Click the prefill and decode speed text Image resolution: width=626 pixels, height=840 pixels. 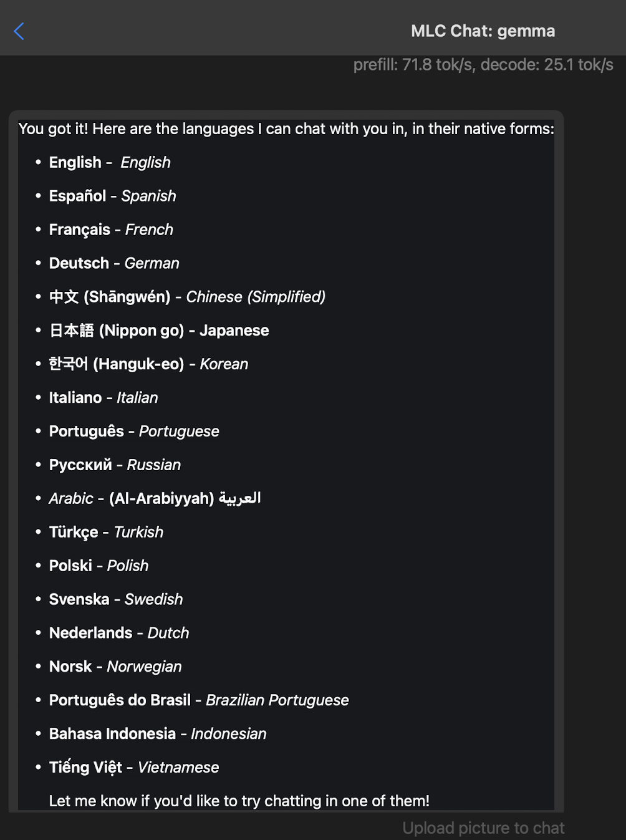tap(483, 65)
